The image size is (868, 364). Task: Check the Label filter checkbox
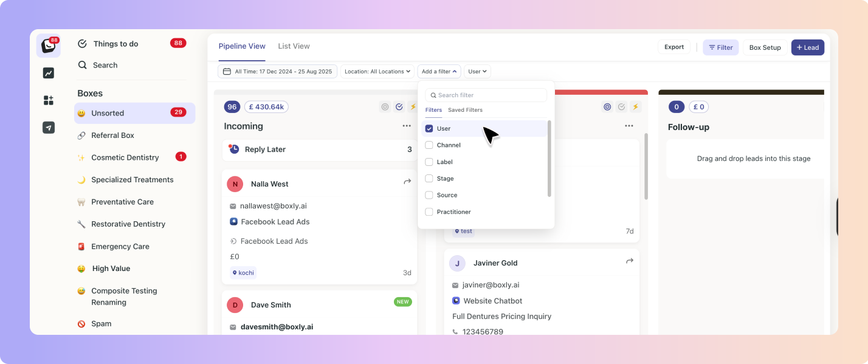pyautogui.click(x=429, y=162)
